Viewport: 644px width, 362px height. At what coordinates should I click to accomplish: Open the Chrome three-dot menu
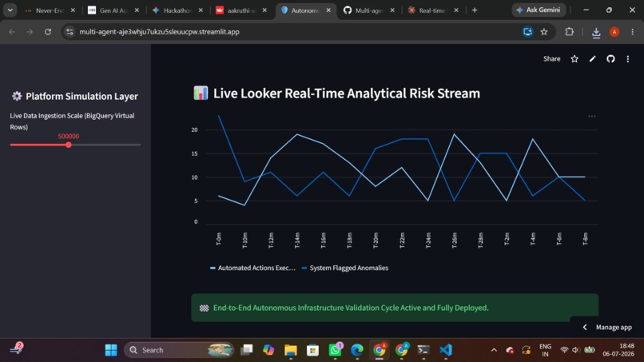point(633,32)
